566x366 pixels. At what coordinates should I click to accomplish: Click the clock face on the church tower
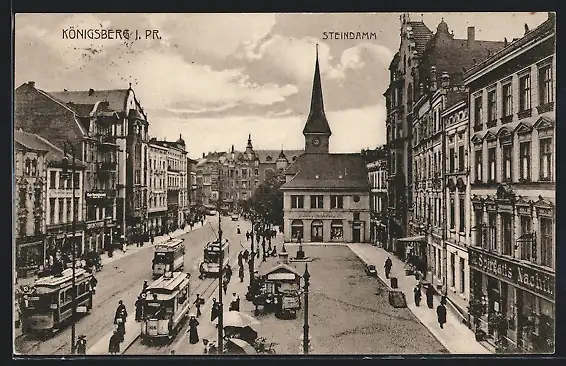point(316,142)
